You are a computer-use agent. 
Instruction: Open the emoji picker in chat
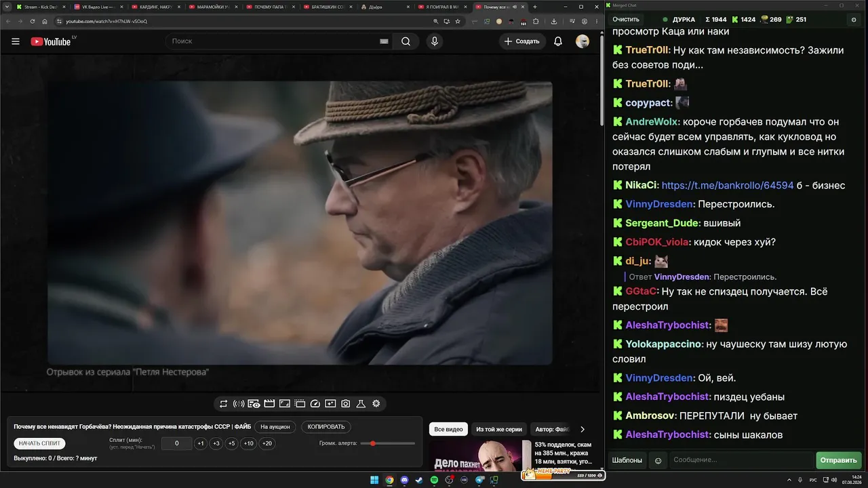pos(658,460)
